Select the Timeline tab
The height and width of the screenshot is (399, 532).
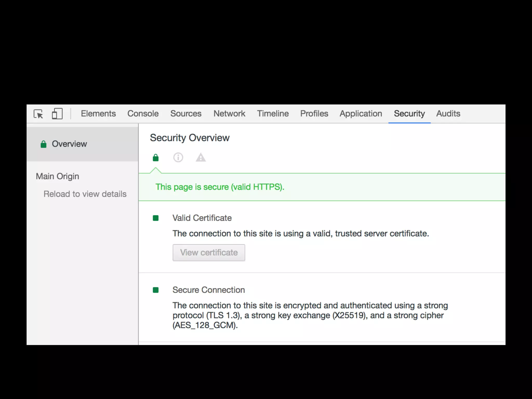point(273,114)
